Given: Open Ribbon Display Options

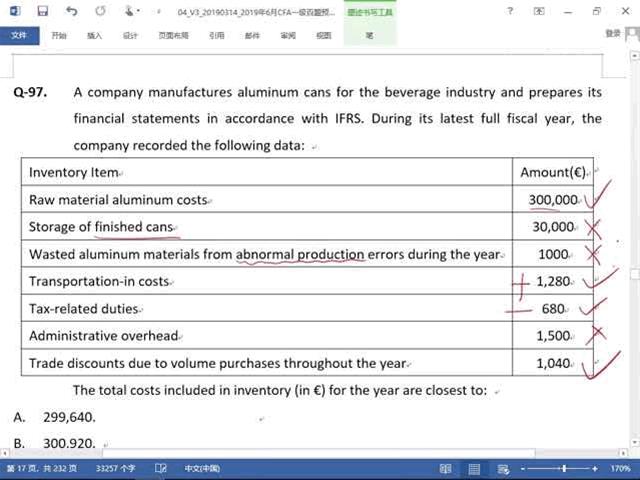Looking at the screenshot, I should [539, 11].
